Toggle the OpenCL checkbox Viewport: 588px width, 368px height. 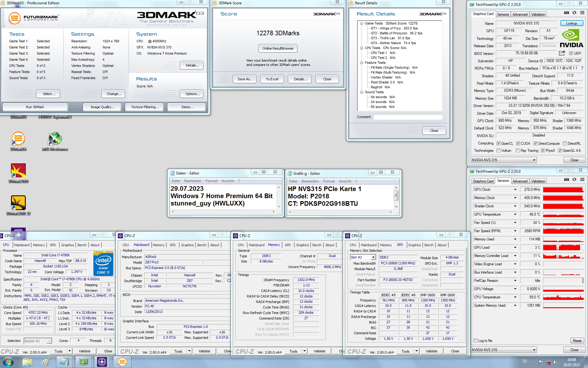point(498,144)
